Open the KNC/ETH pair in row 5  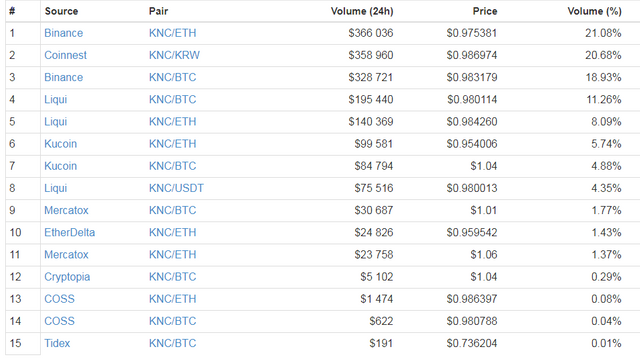pyautogui.click(x=172, y=122)
